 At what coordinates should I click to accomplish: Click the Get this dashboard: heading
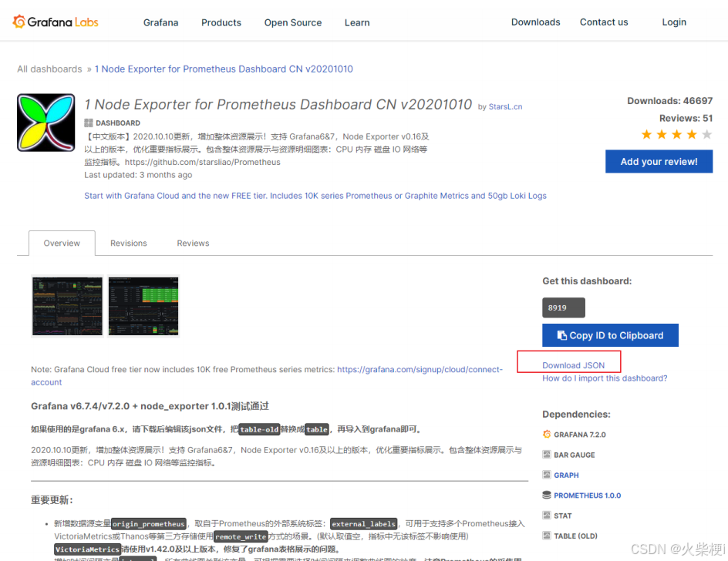587,280
